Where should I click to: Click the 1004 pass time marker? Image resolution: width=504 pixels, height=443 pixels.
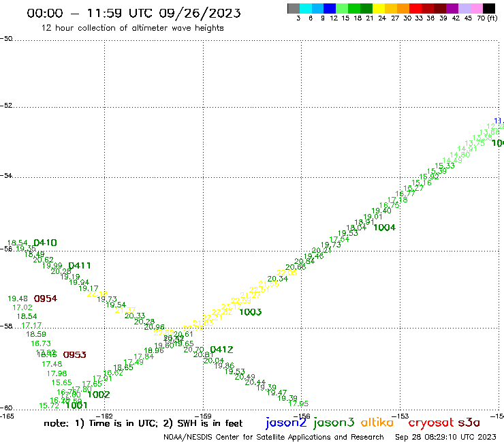[x=384, y=228]
